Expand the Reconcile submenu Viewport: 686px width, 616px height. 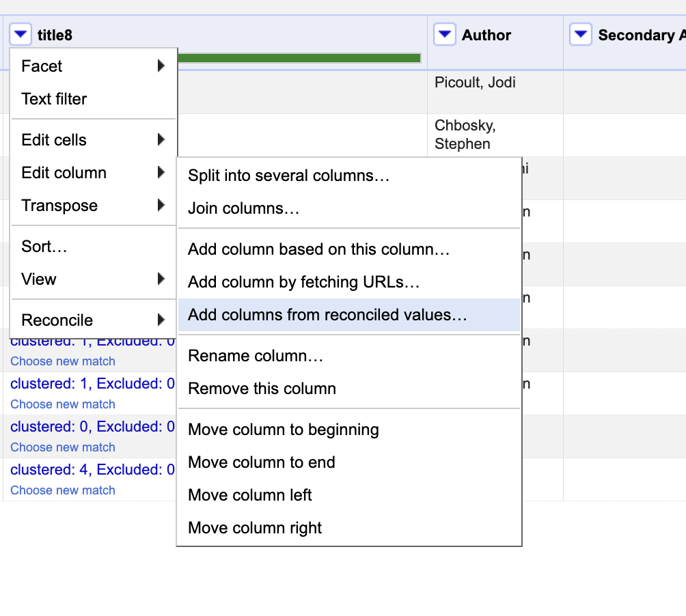[93, 320]
